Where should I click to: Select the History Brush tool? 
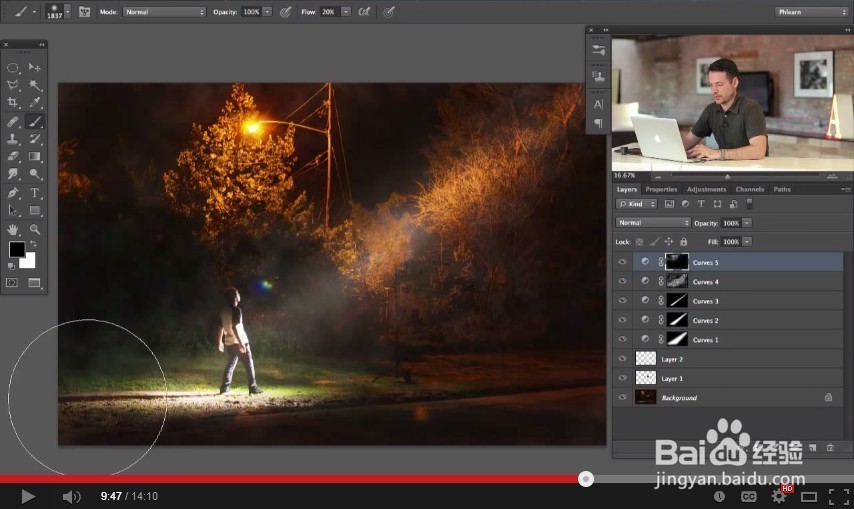(x=34, y=139)
